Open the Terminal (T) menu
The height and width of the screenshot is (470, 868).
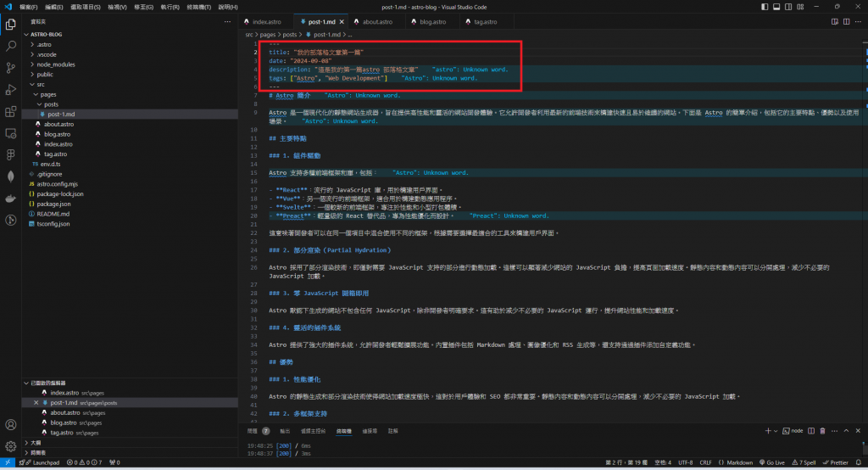point(198,7)
